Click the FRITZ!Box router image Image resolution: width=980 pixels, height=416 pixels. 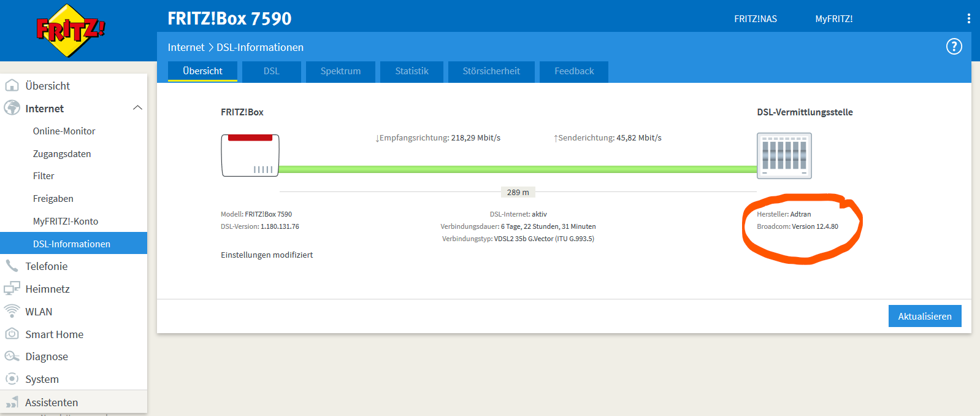250,155
